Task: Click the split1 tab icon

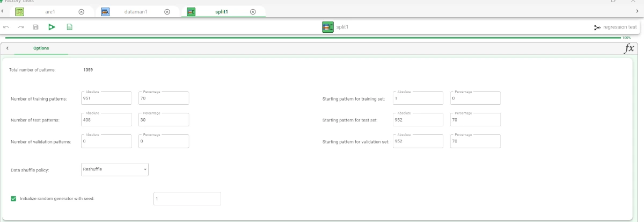Action: (191, 11)
